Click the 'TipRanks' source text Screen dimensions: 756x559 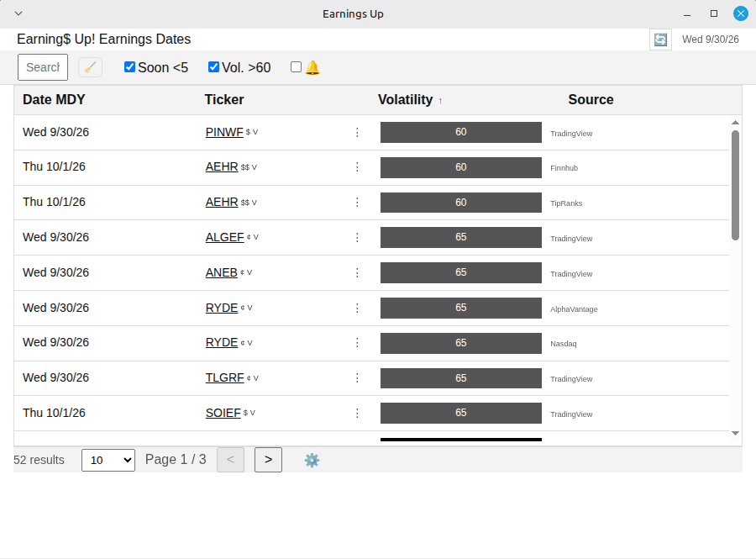566,203
